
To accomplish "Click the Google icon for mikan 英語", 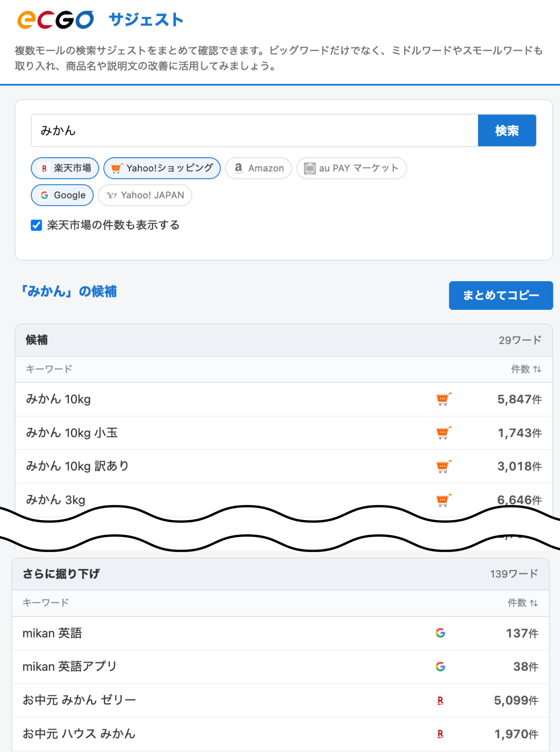I will (440, 633).
